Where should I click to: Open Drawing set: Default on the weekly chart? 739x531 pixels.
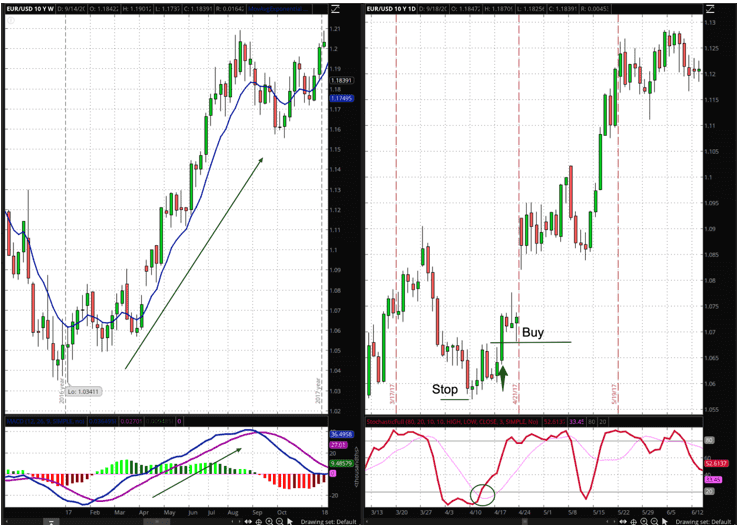point(328,522)
